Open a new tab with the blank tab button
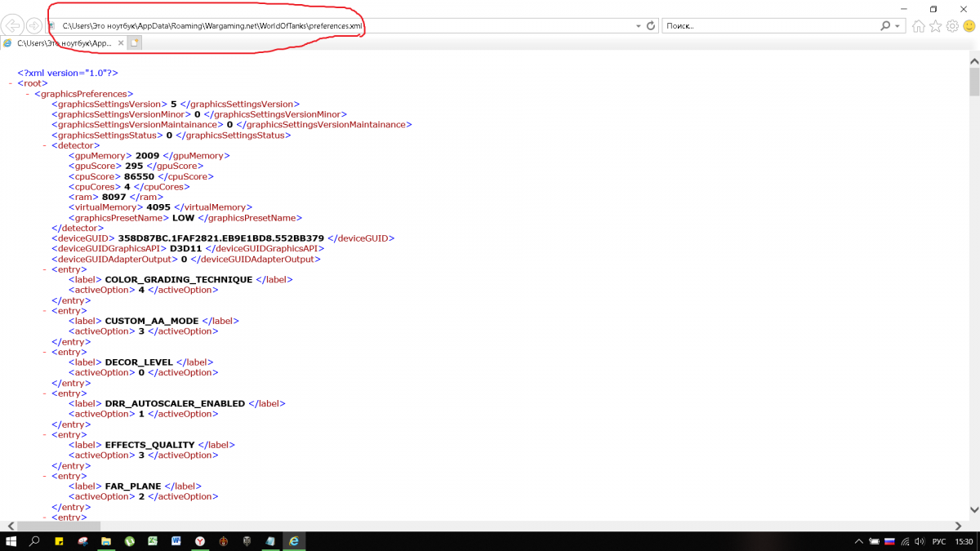980x551 pixels. [x=133, y=42]
